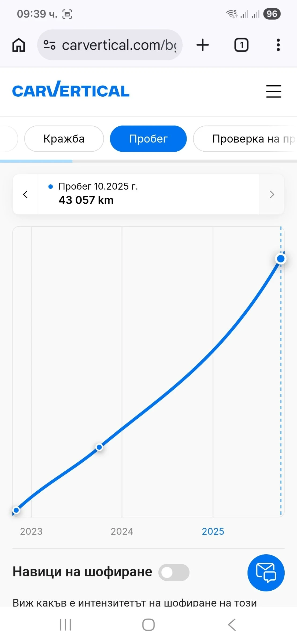
Task: Show next mileage record
Action: (x=272, y=194)
